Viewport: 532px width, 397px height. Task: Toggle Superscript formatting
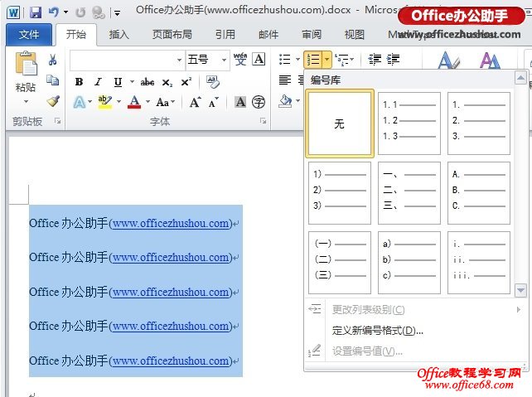point(186,82)
